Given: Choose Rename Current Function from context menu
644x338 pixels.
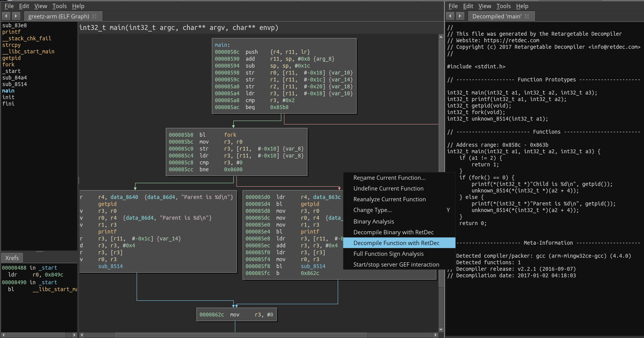Looking at the screenshot, I should click(x=389, y=178).
